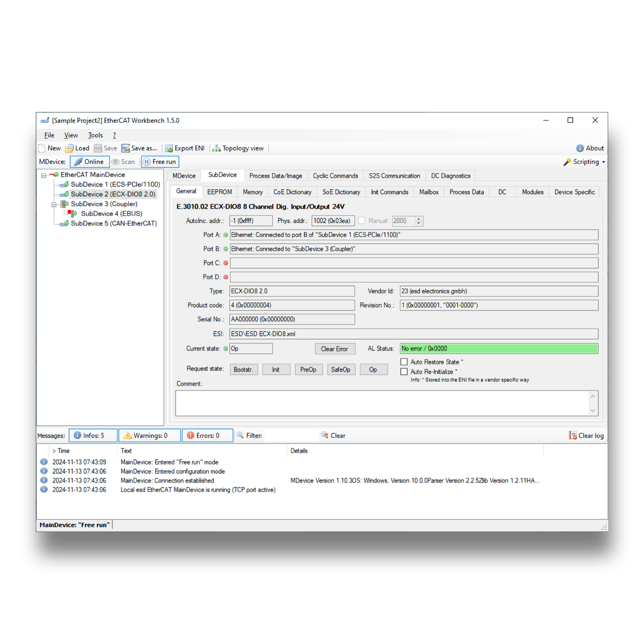Screen dimensions: 644x644
Task: Switch to the CoE Dictionary tab
Action: (x=292, y=192)
